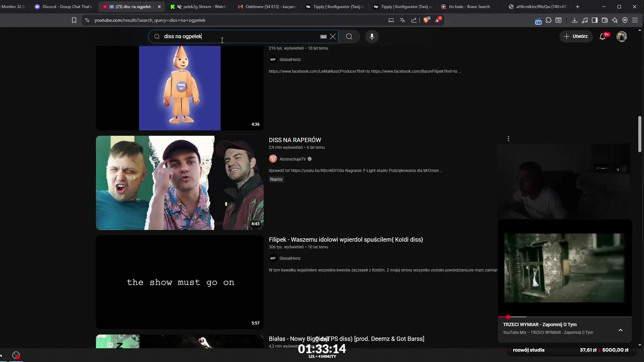Click in the 'diss na ogpelek' search field
Image resolution: width=644 pixels, height=362 pixels.
(239, 36)
